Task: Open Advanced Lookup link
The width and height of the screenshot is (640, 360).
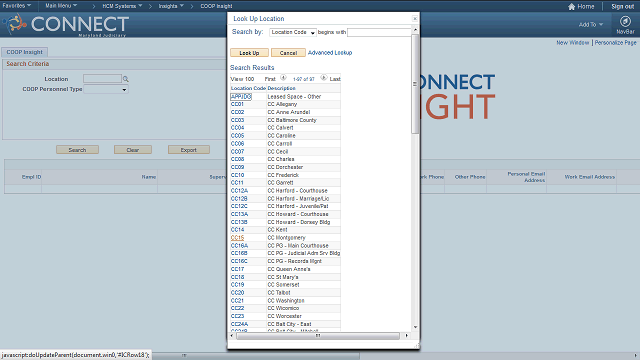Action: point(330,53)
